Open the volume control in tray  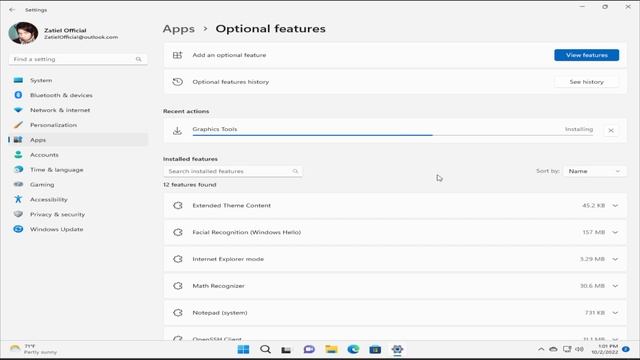(x=579, y=349)
